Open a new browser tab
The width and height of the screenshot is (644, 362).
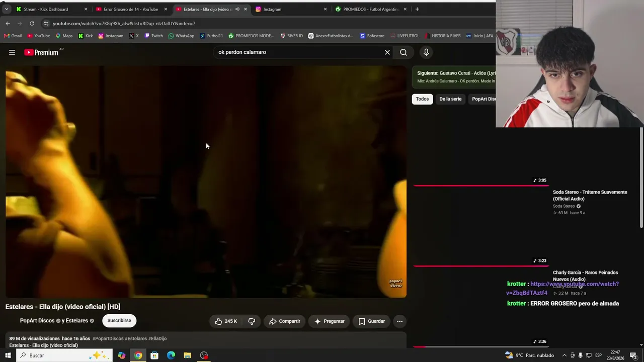pos(417,9)
